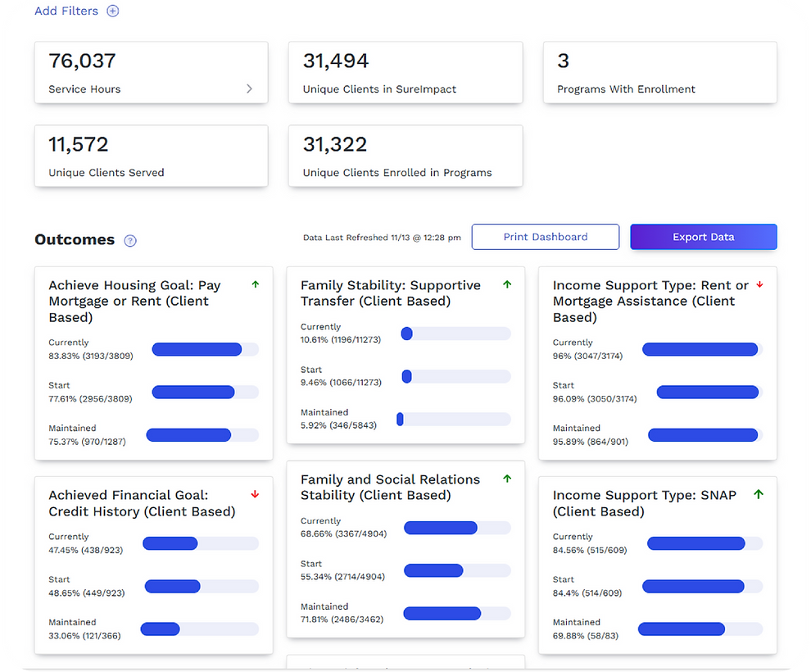Click green up-trend arrow on Achieve Housing Goal card

[x=255, y=284]
